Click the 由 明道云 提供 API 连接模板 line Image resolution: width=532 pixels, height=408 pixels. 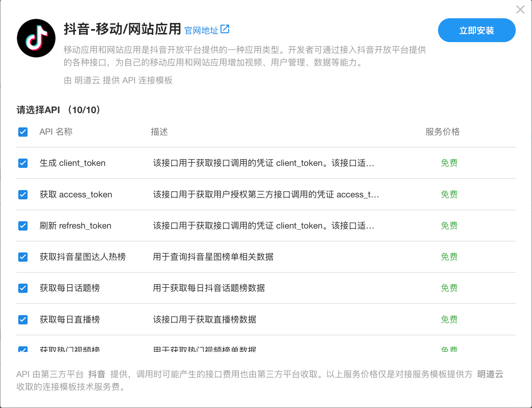coord(118,81)
